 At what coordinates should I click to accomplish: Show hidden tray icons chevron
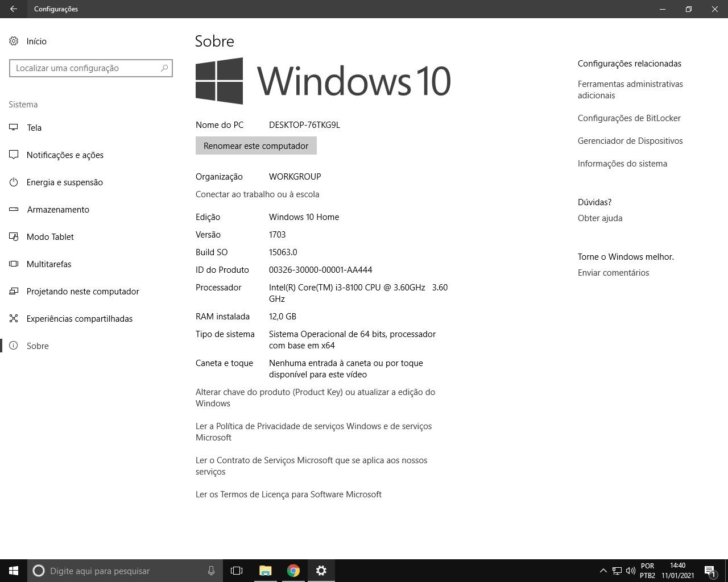tap(603, 571)
